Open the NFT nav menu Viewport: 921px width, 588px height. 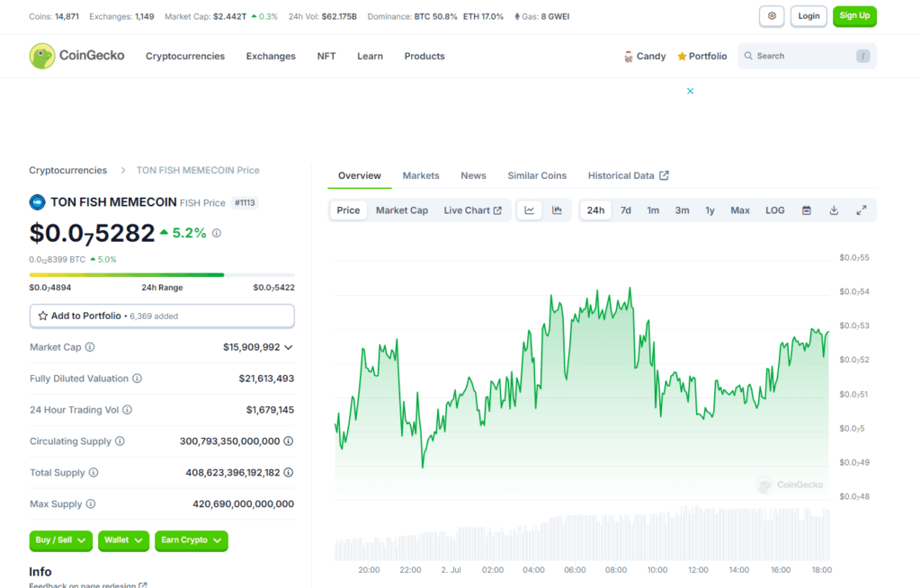tap(326, 57)
